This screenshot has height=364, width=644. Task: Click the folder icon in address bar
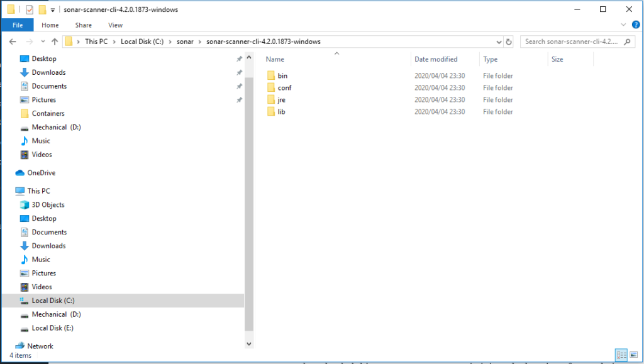click(69, 41)
